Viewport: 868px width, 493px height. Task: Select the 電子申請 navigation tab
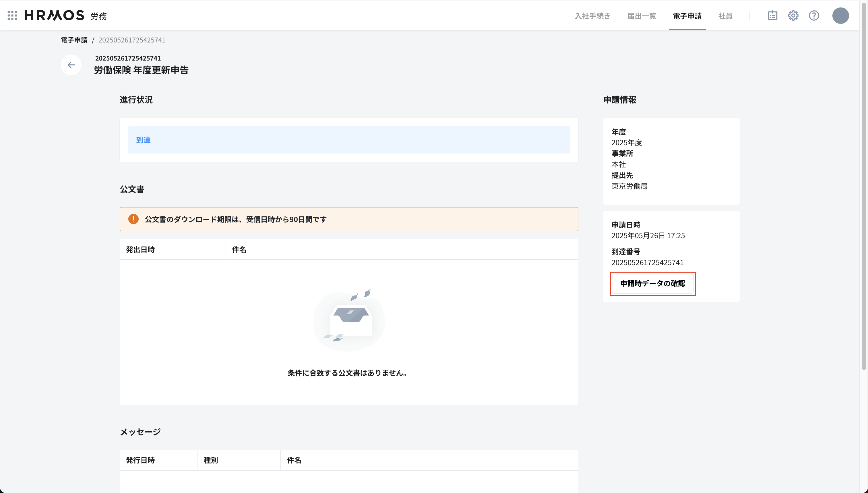687,16
